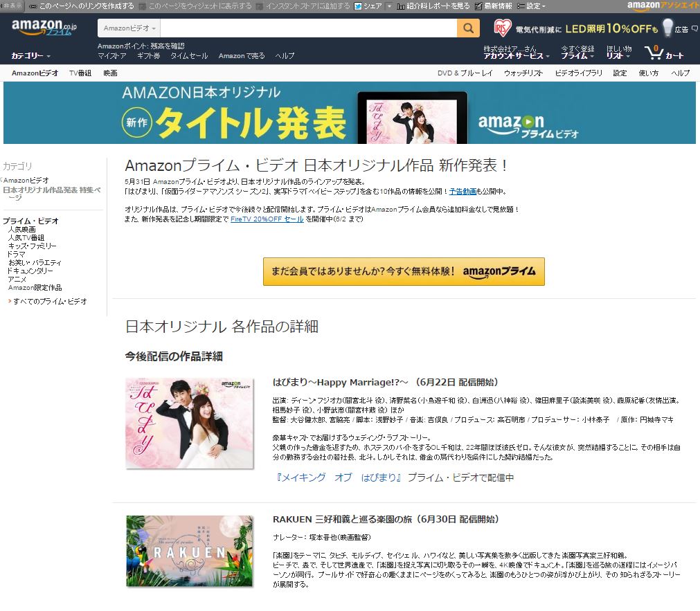Click the はぴまり title heading
Viewport: 700px width, 611px height.
coord(385,383)
